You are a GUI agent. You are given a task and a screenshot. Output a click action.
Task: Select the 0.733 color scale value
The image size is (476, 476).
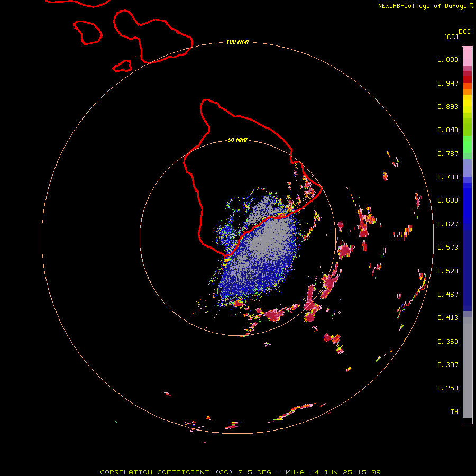448,177
